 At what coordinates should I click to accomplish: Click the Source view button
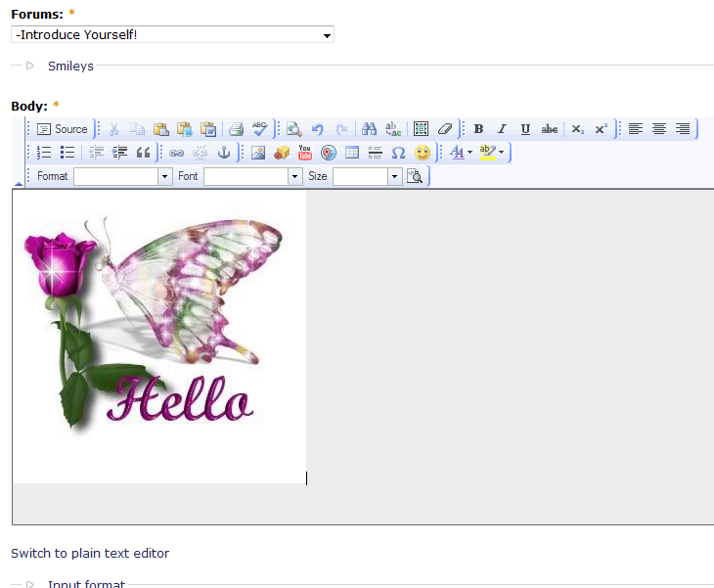[63, 129]
